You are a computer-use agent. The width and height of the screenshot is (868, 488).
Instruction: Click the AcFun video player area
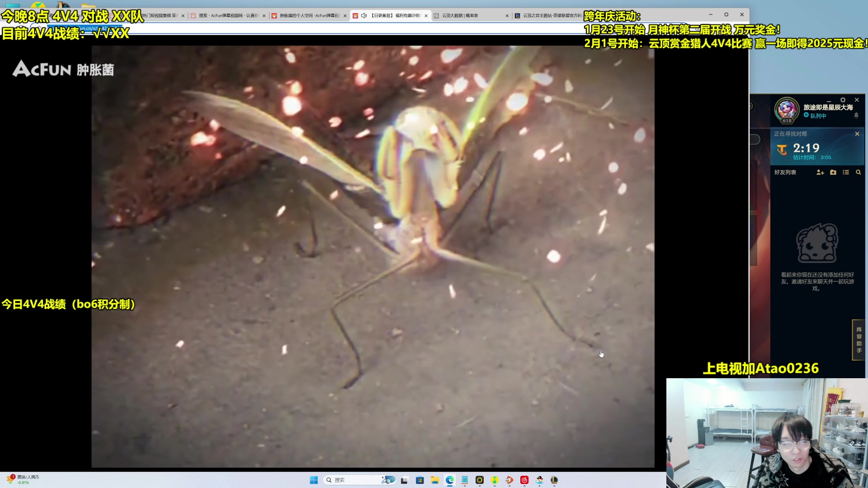pyautogui.click(x=373, y=257)
